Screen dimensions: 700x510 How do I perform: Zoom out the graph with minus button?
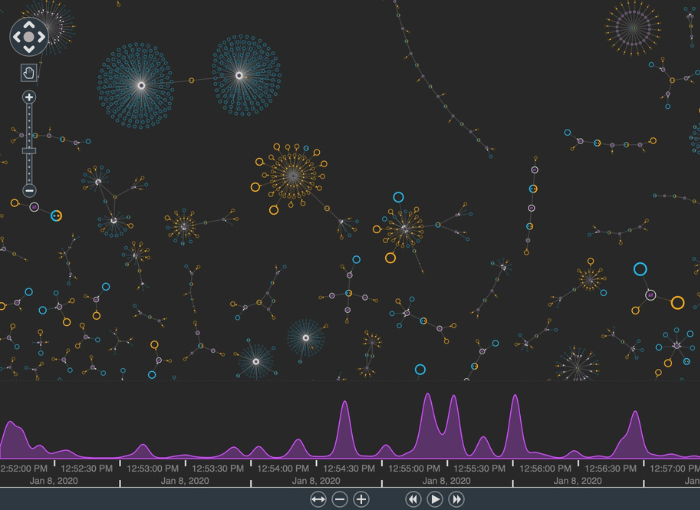coord(29,190)
